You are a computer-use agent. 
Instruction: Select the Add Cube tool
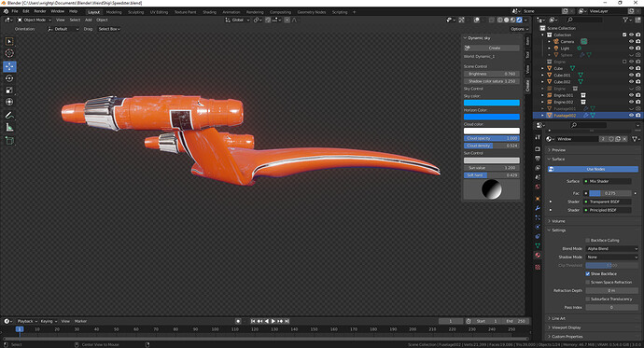tap(9, 141)
